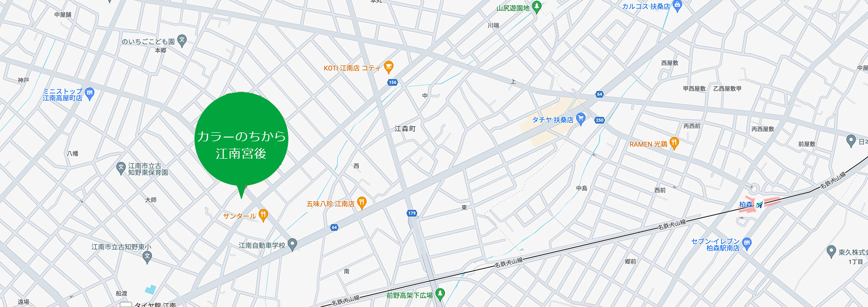Click the route 156 road badge
868x307 pixels.
pyautogui.click(x=393, y=82)
